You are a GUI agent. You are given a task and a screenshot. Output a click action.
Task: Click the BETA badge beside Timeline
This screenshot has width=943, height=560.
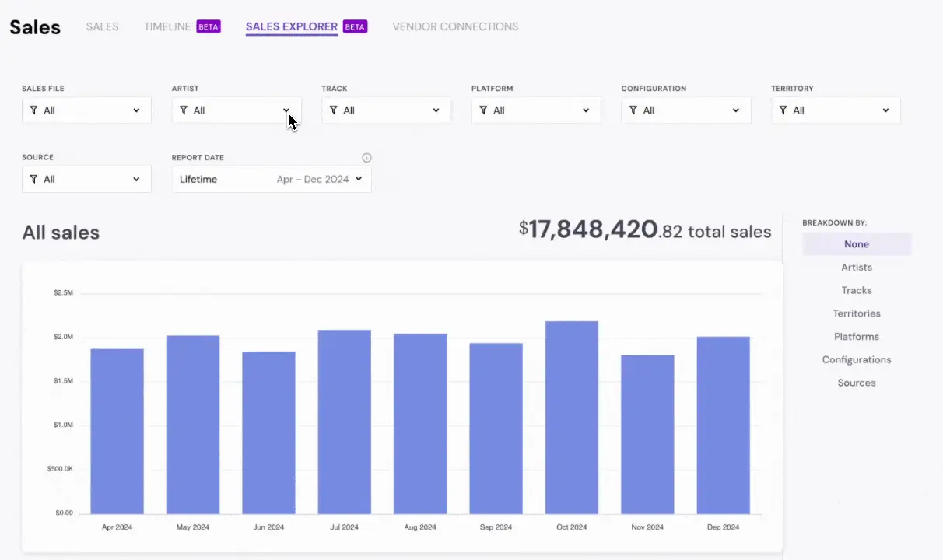(209, 26)
